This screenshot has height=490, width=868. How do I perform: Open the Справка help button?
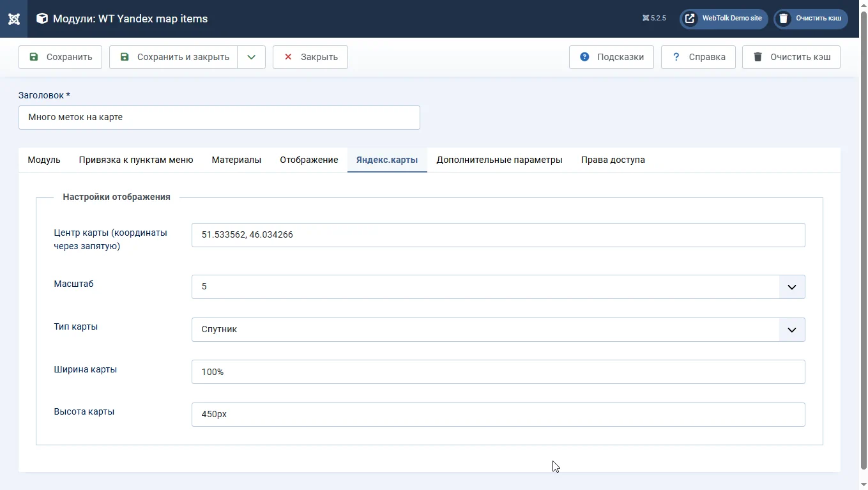pos(698,57)
